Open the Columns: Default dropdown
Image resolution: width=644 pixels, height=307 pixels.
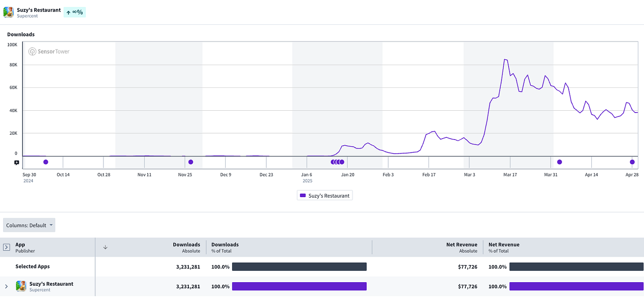click(29, 225)
